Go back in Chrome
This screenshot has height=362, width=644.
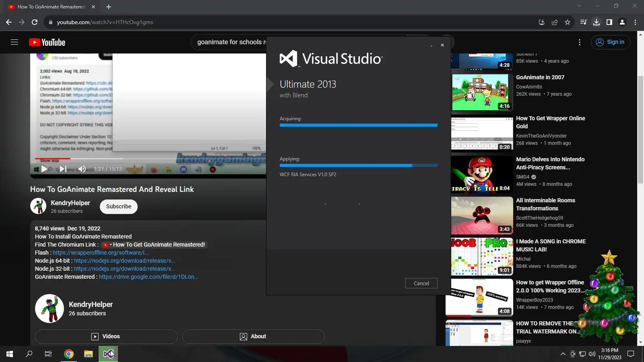click(9, 22)
